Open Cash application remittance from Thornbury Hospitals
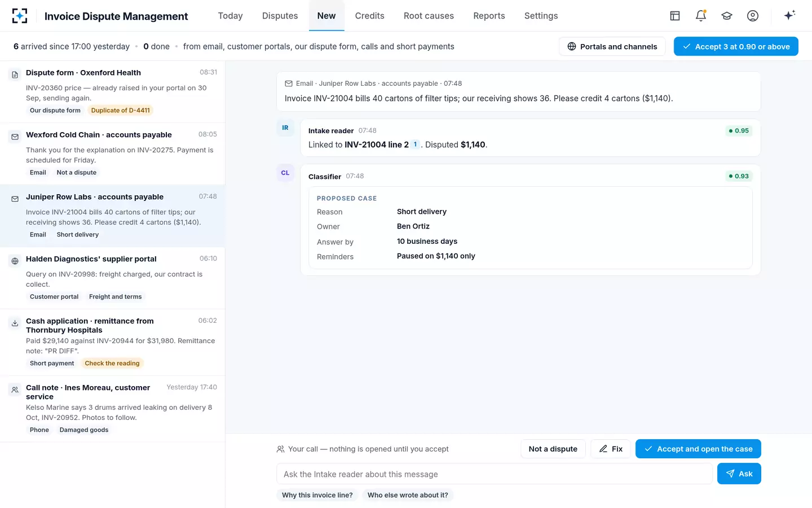This screenshot has width=812, height=508. pyautogui.click(x=113, y=343)
